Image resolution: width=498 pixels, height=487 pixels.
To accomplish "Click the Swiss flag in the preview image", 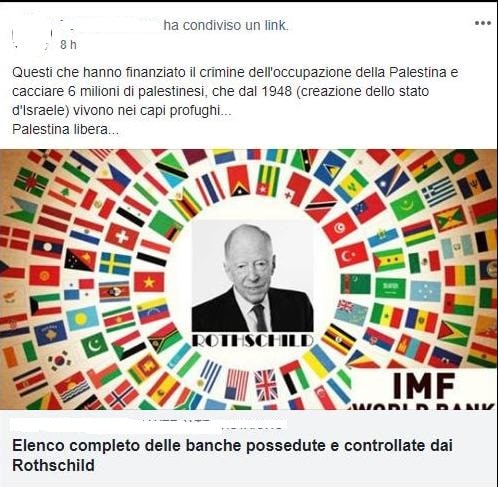I will (x=122, y=237).
